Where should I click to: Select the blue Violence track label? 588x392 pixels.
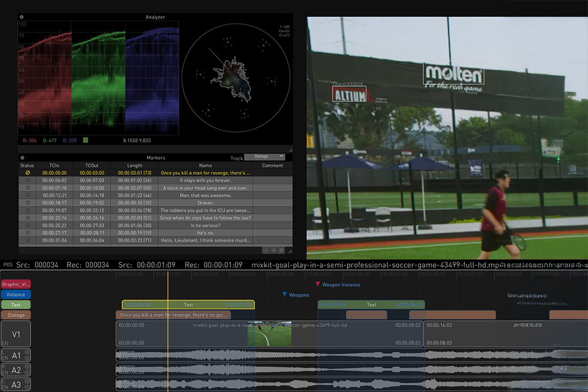pos(16,294)
